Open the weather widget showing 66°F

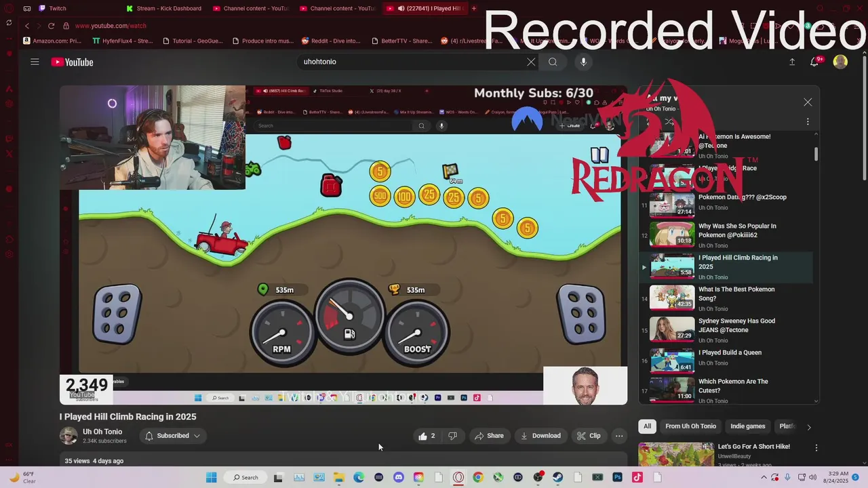pos(22,477)
